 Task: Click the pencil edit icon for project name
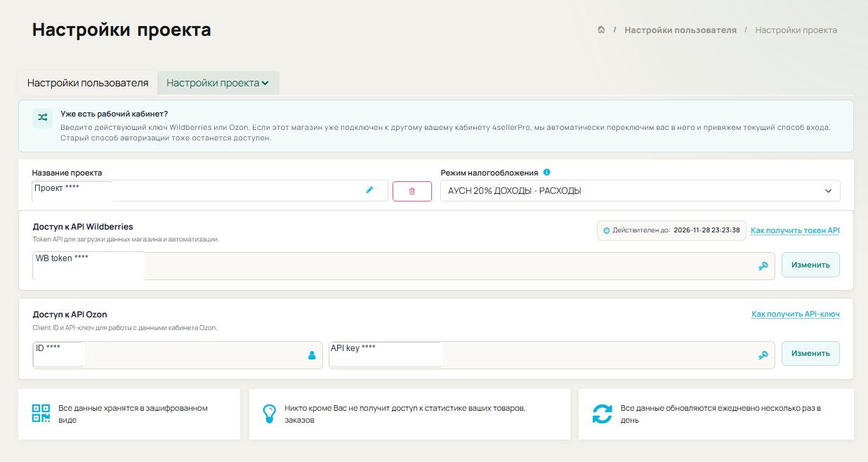(369, 190)
